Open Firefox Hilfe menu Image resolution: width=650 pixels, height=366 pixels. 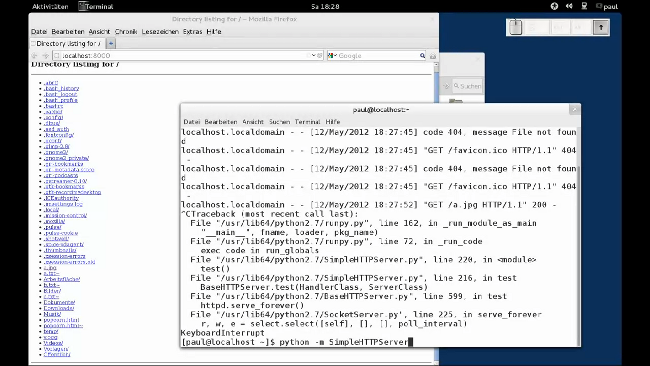(214, 32)
